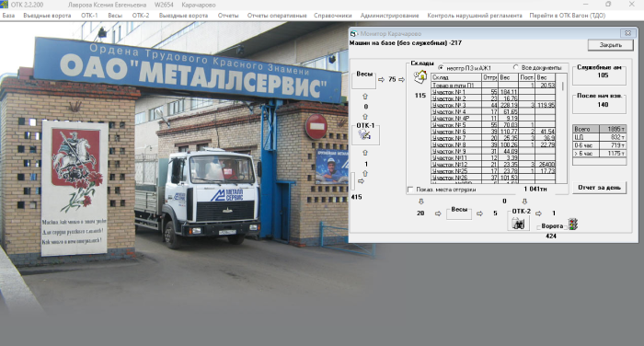Click the bottom Весы box
Image resolution: width=644 pixels, height=346 pixels.
(459, 213)
